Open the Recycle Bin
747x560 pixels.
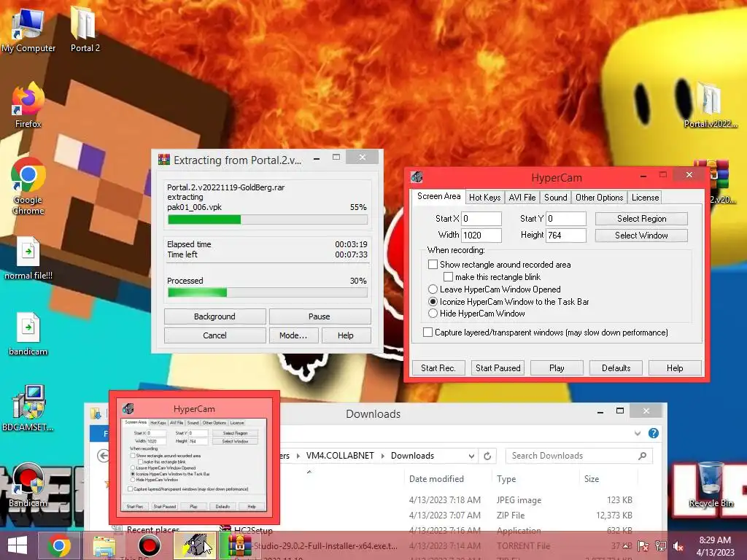711,484
